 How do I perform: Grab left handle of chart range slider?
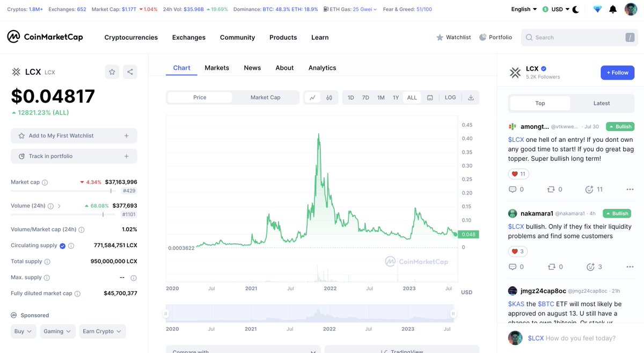tap(166, 313)
